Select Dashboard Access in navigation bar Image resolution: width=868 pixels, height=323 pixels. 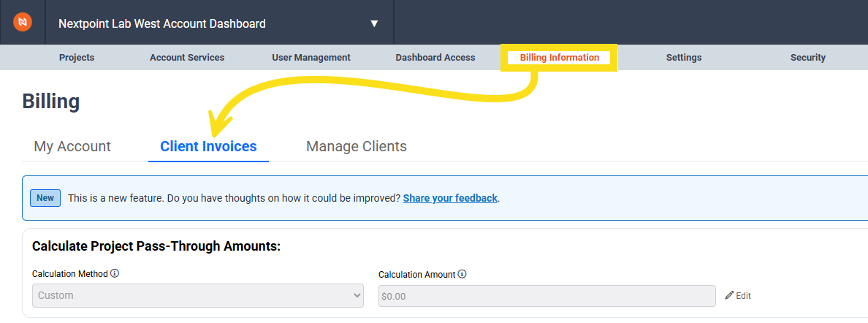[x=435, y=58]
